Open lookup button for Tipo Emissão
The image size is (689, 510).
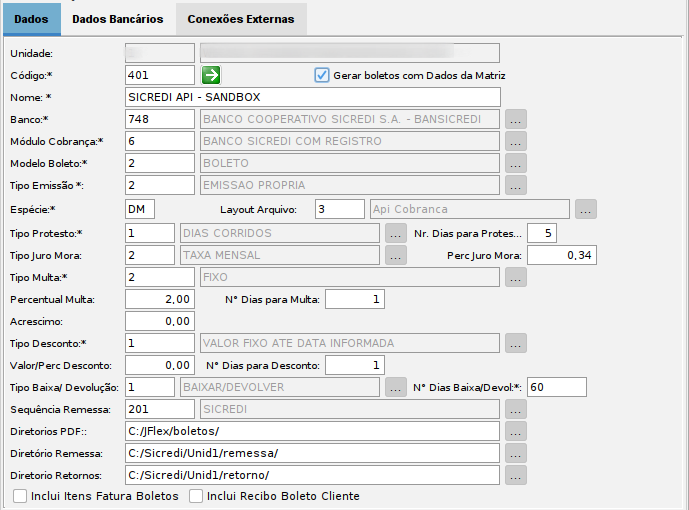515,186
